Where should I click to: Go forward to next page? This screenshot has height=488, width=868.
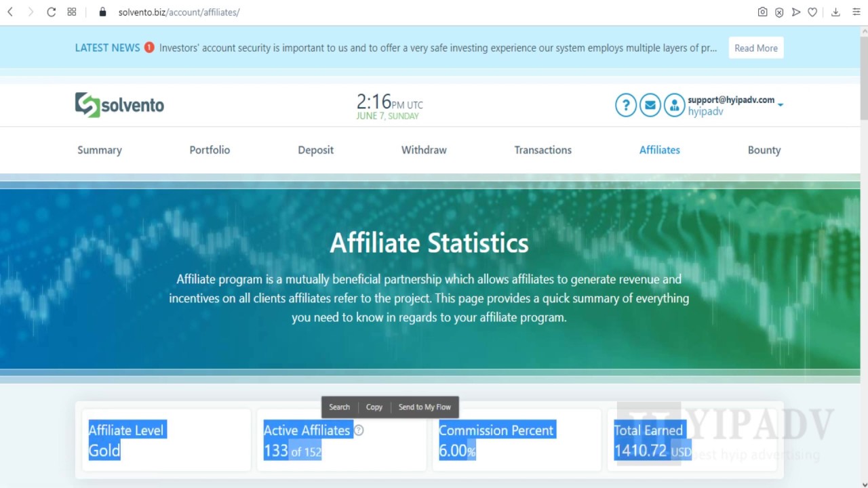(31, 12)
